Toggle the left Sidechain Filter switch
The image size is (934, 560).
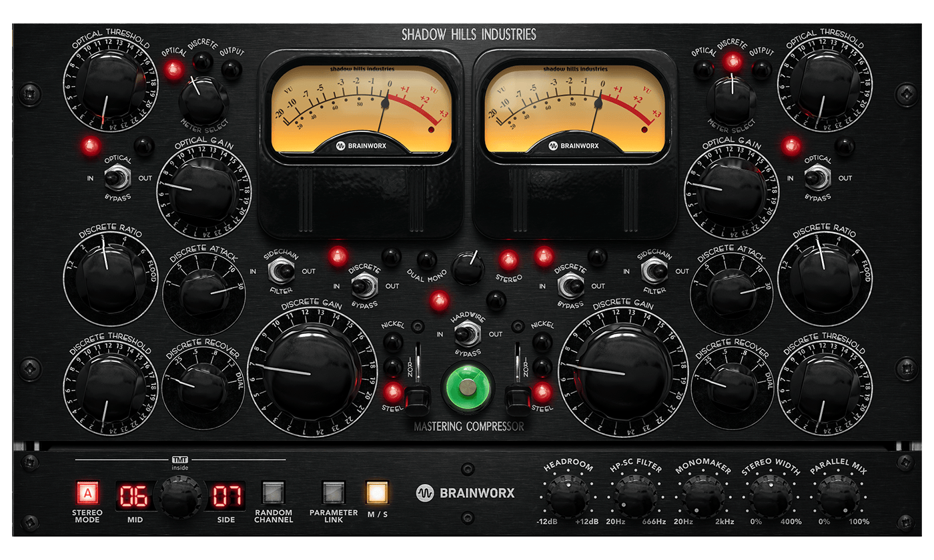coord(280,271)
